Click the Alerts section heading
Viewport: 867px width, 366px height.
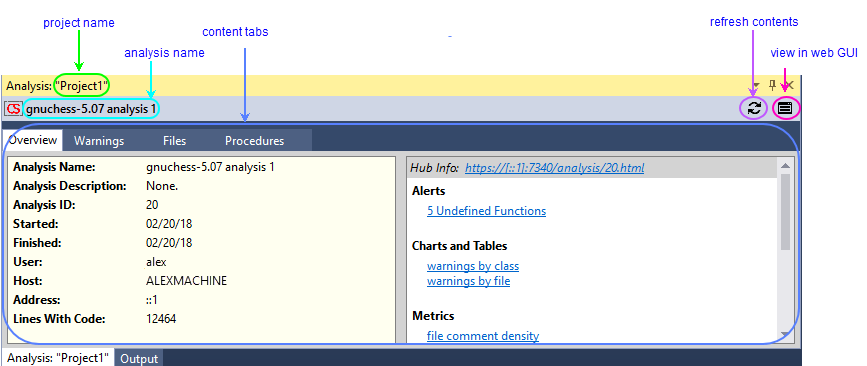(429, 191)
